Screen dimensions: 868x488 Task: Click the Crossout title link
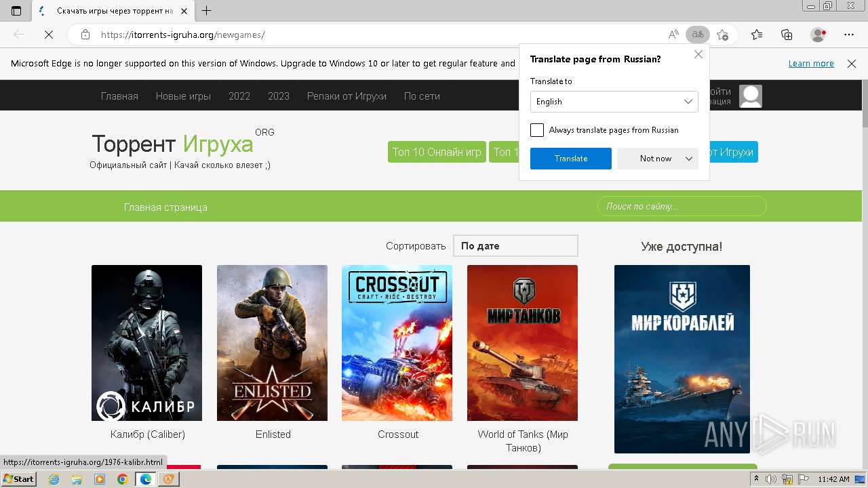[x=398, y=434]
